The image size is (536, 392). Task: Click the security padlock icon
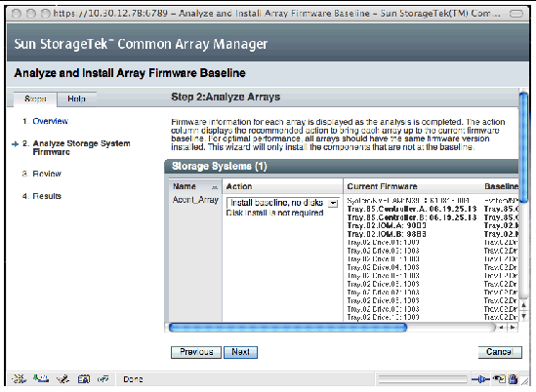click(513, 379)
